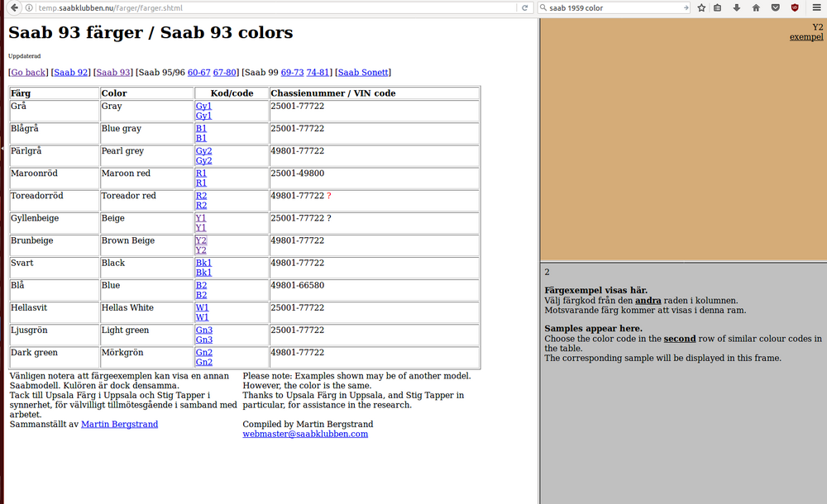Open Saab 95/96 years 60-67 link
This screenshot has width=827, height=504.
pyautogui.click(x=198, y=72)
